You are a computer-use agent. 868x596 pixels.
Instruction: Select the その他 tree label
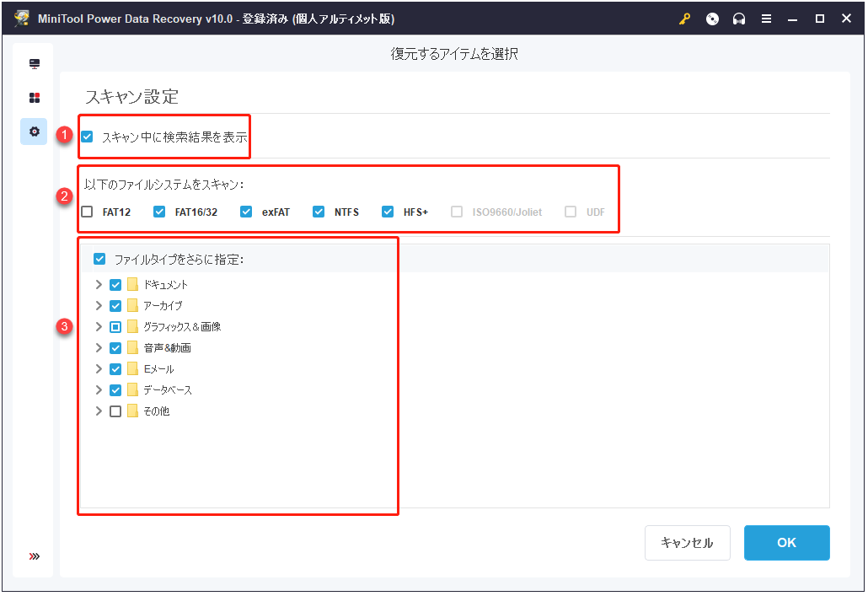point(157,411)
